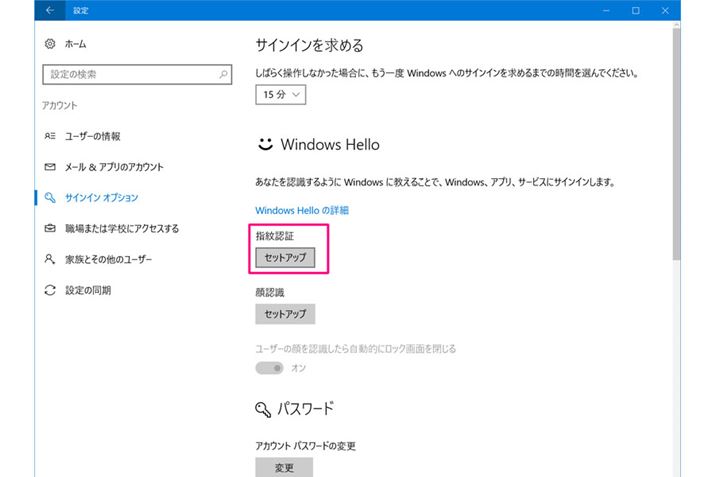Click the Windows Hello smiley icon
715x477 pixels.
click(x=265, y=144)
